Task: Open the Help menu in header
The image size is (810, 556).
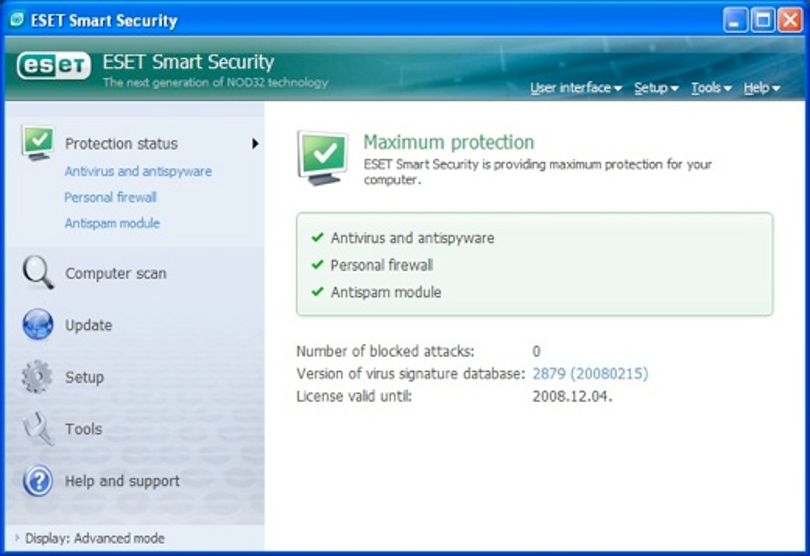Action: coord(761,88)
